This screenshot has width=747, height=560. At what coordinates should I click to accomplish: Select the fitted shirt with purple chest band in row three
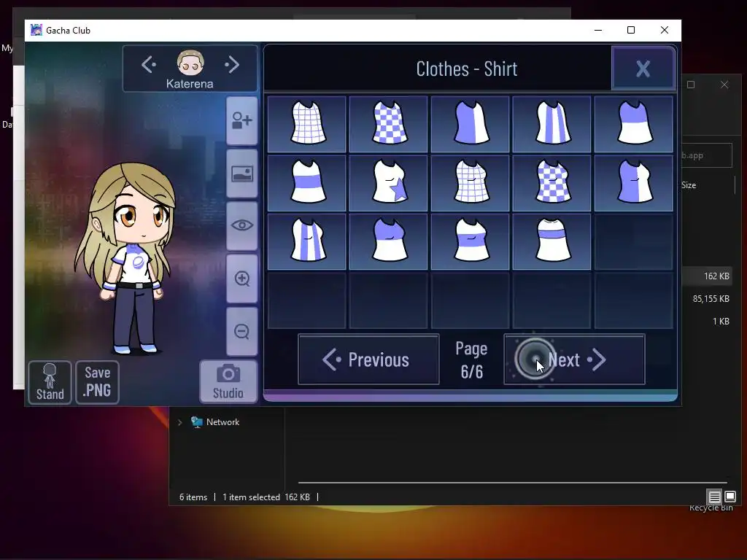pyautogui.click(x=471, y=241)
